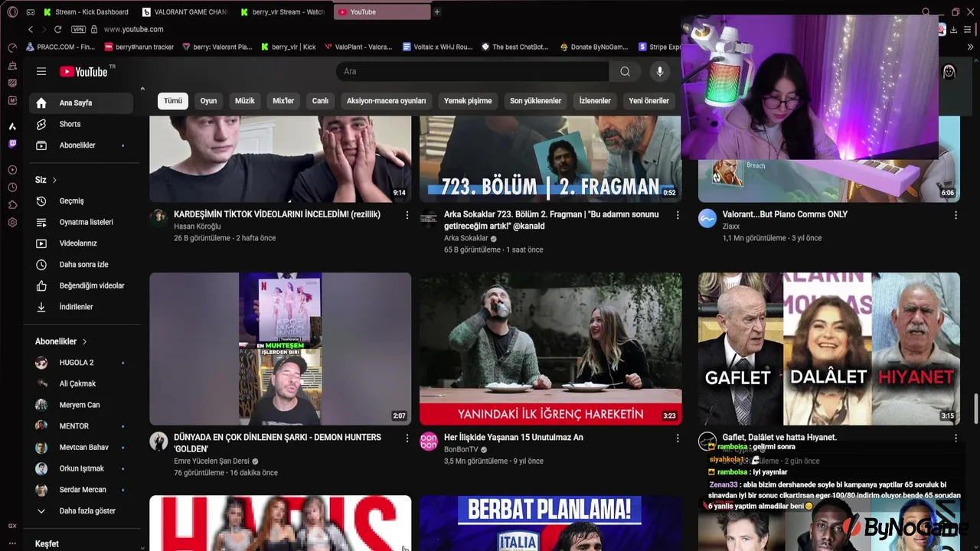The width and height of the screenshot is (980, 551).
Task: Open Opera sidebar extensions cube icon
Action: pyautogui.click(x=12, y=205)
